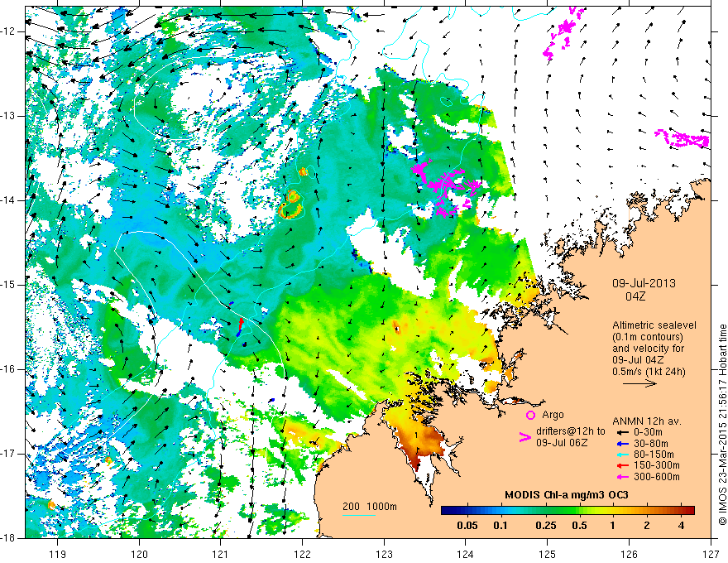
Task: Click the Argo magenta circle legend symbol
Action: coord(530,415)
